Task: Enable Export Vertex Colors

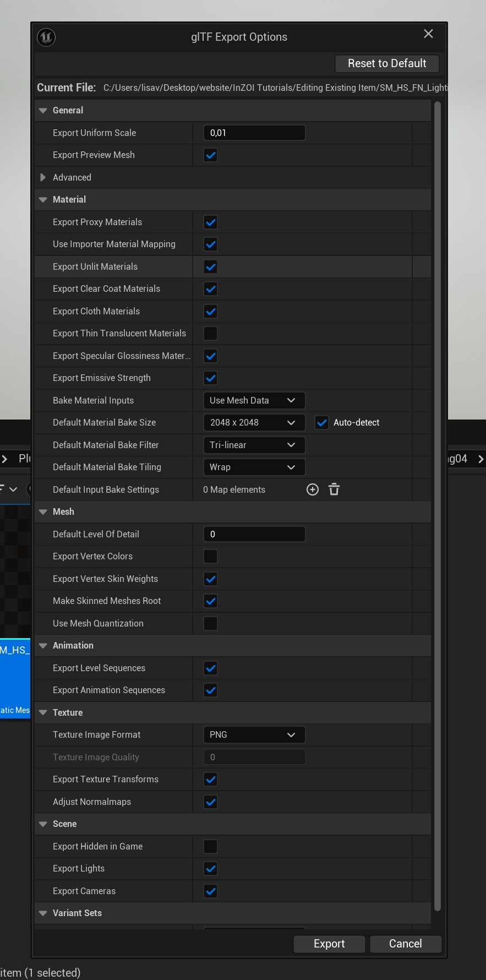Action: [211, 557]
